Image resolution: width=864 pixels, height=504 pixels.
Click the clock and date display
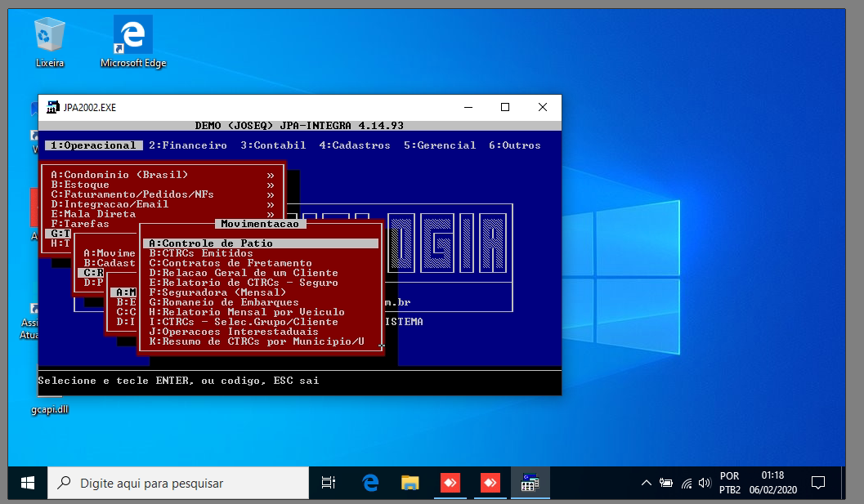click(x=772, y=483)
